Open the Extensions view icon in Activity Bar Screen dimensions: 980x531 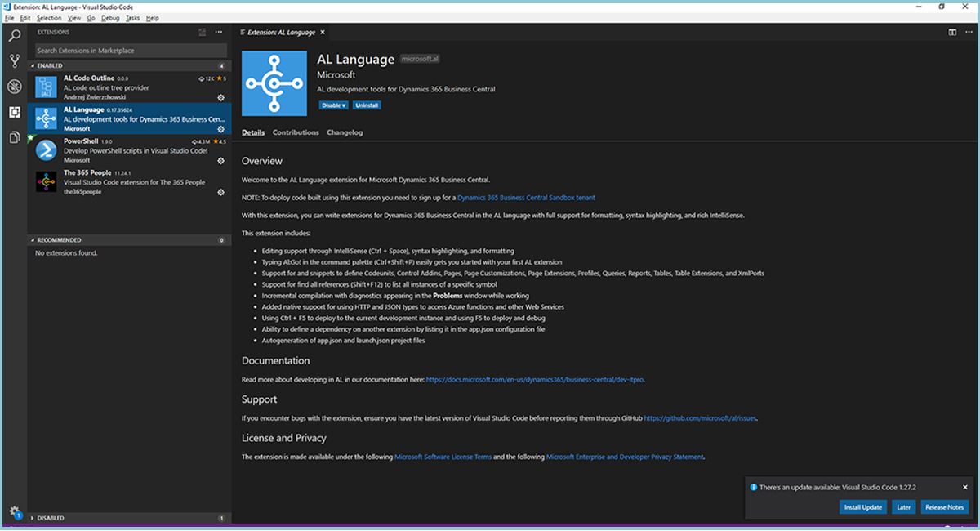[13, 112]
